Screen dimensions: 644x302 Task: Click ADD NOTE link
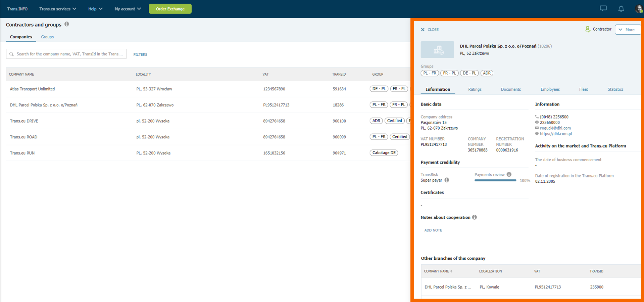coord(433,230)
